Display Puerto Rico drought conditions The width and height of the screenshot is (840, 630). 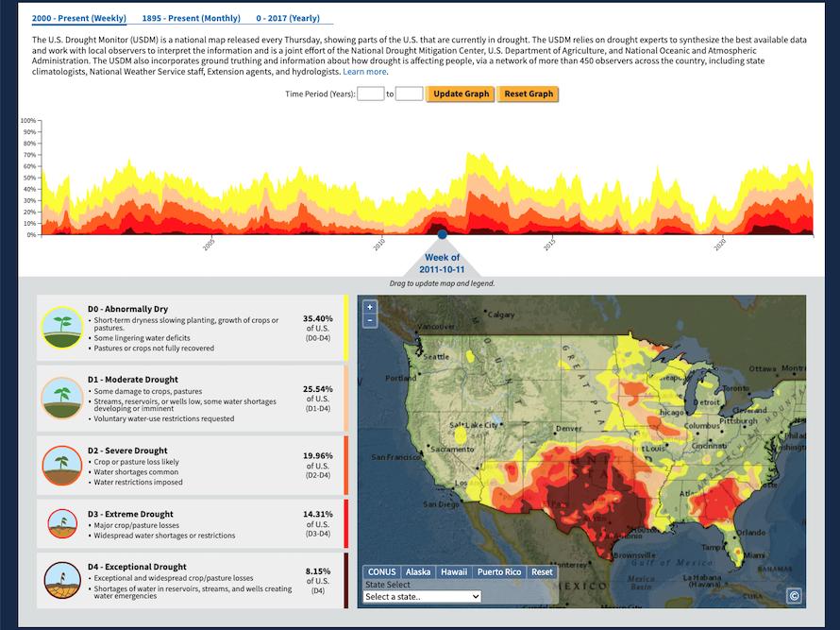pos(497,571)
